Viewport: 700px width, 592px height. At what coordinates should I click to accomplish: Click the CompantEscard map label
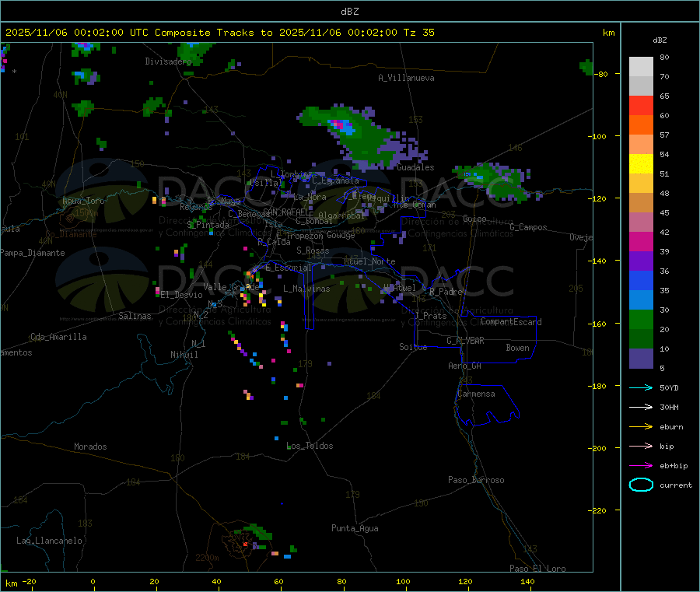(x=511, y=322)
